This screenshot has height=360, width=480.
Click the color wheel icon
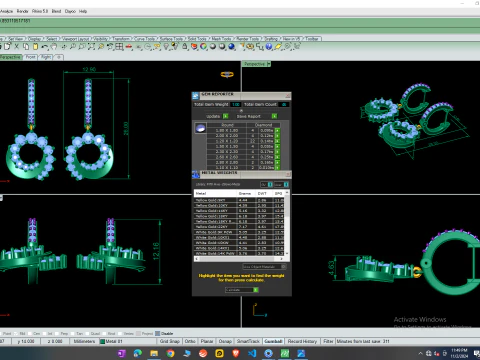[203, 47]
